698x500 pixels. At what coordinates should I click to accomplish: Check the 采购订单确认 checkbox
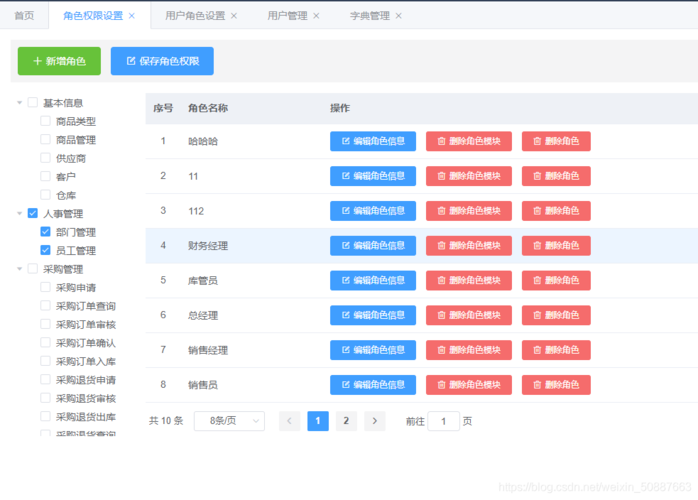45,342
